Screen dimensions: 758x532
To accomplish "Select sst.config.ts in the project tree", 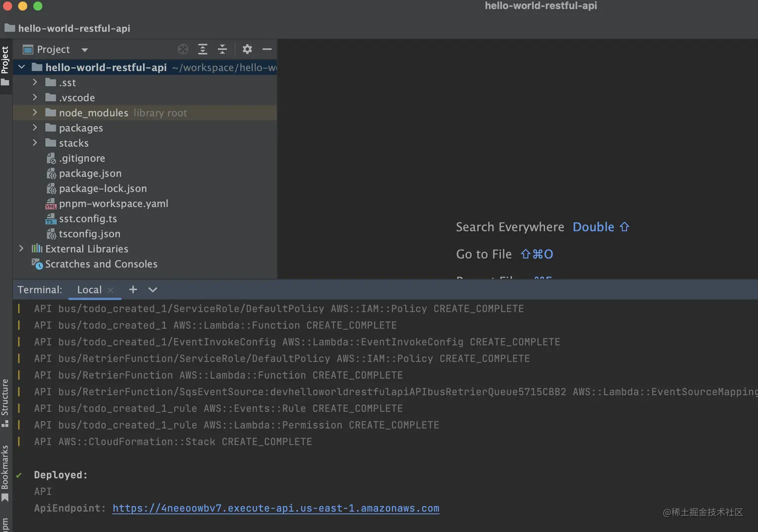I will point(88,218).
